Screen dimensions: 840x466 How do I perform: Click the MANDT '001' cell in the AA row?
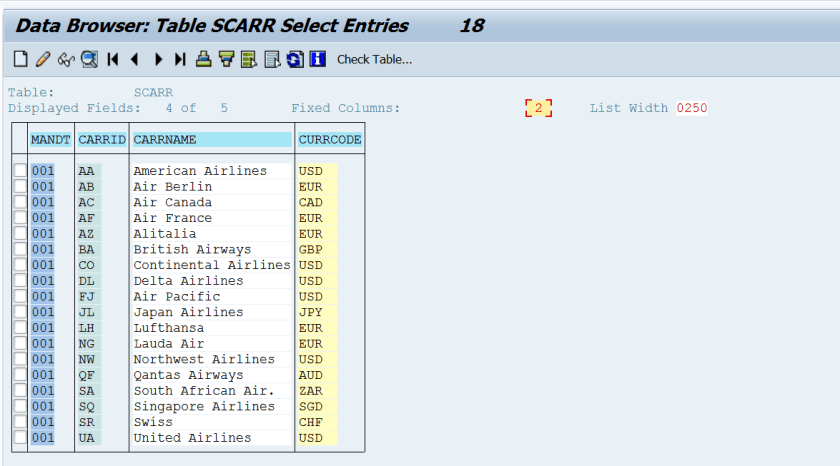coord(42,171)
